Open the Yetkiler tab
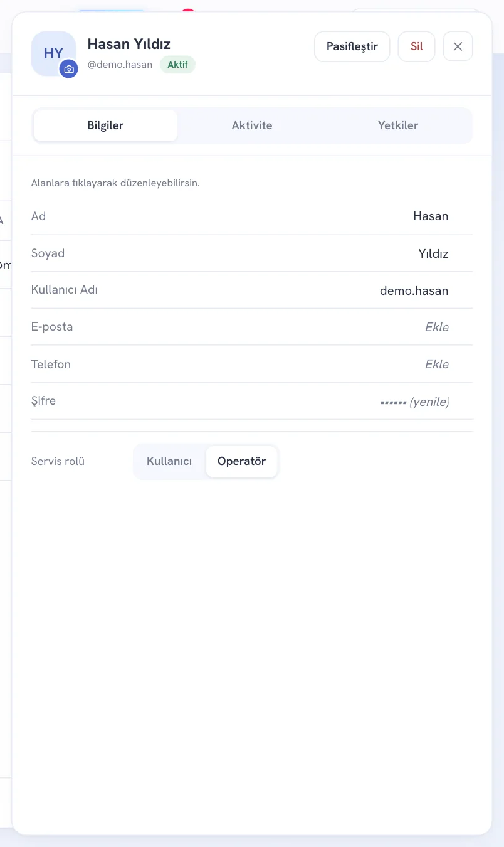This screenshot has width=504, height=847. click(398, 125)
